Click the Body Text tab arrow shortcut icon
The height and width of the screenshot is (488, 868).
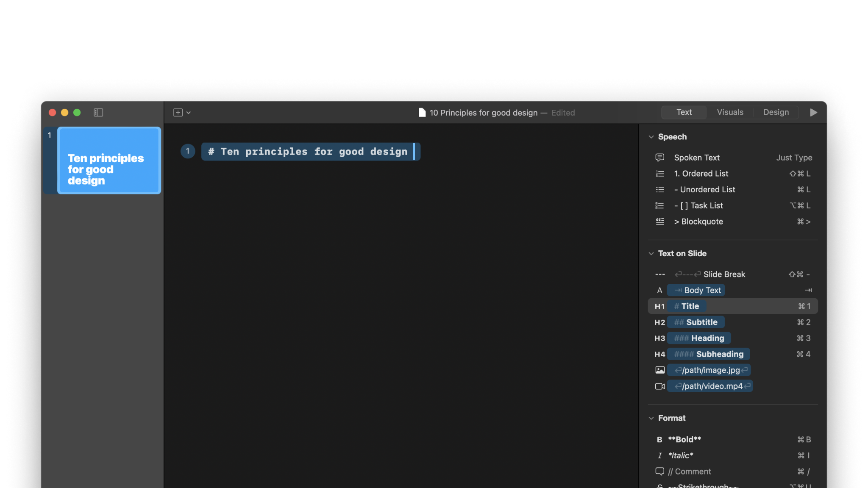point(808,290)
